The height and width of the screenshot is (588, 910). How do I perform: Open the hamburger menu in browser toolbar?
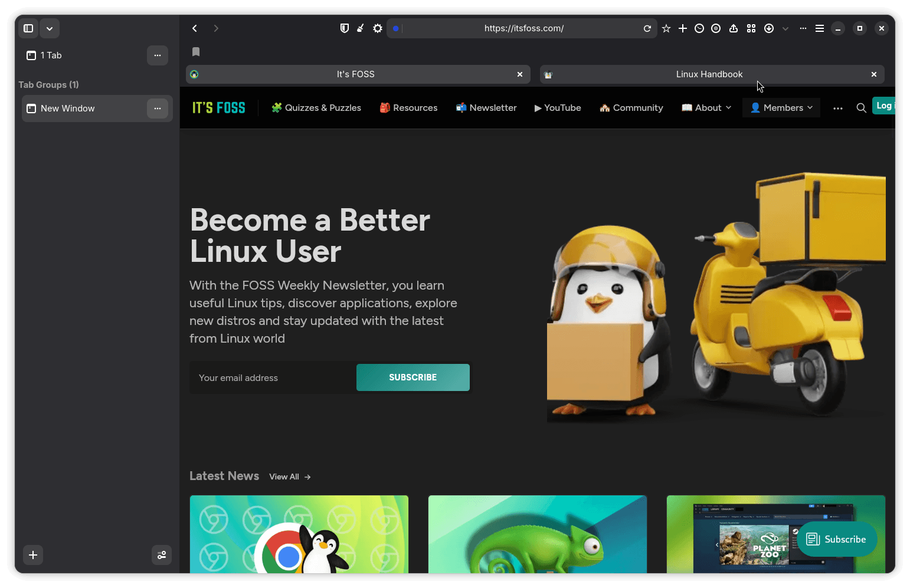click(x=820, y=28)
